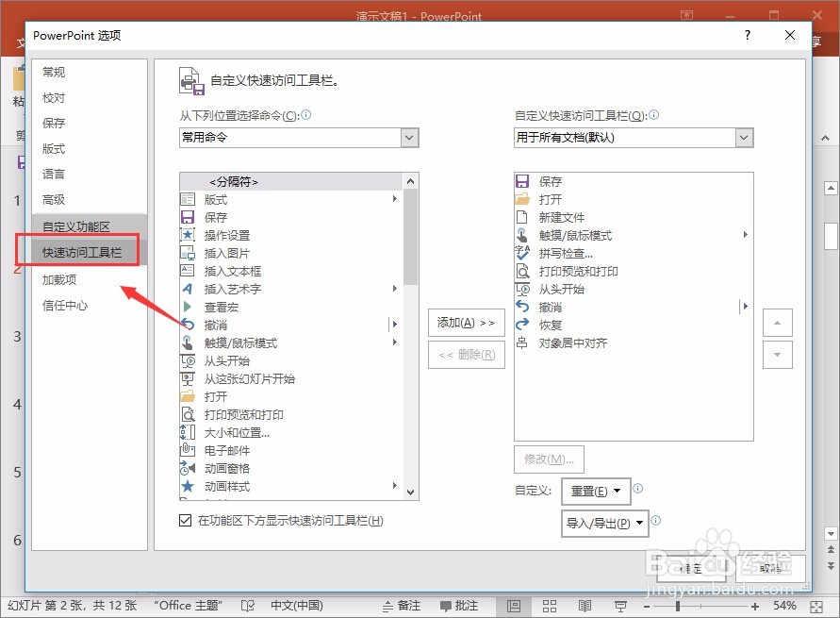
Task: Open the Import/Export (导入/导出) dropdown
Action: click(605, 523)
